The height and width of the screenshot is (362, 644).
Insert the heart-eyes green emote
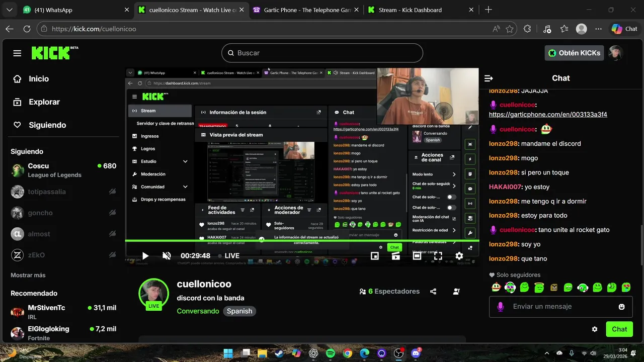626,288
